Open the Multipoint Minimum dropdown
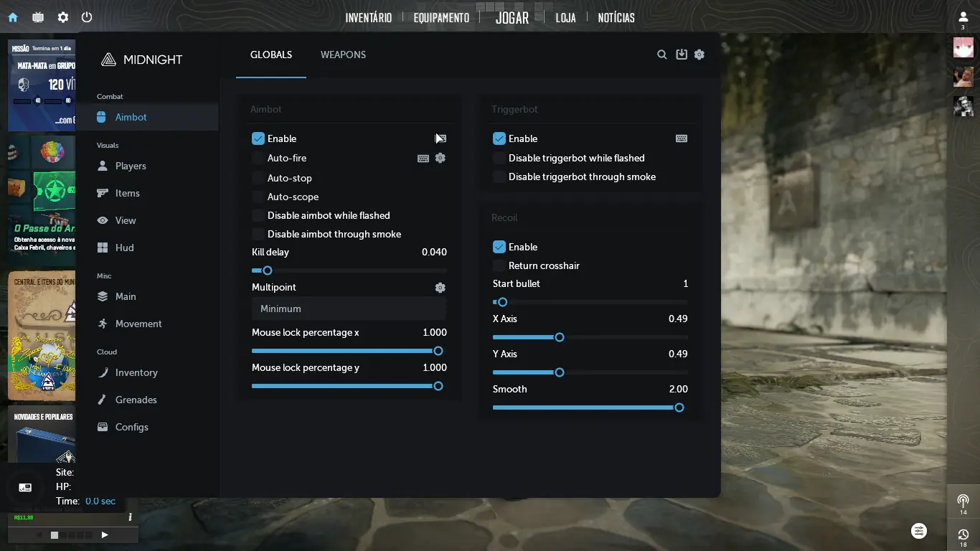The width and height of the screenshot is (980, 551). pyautogui.click(x=349, y=309)
